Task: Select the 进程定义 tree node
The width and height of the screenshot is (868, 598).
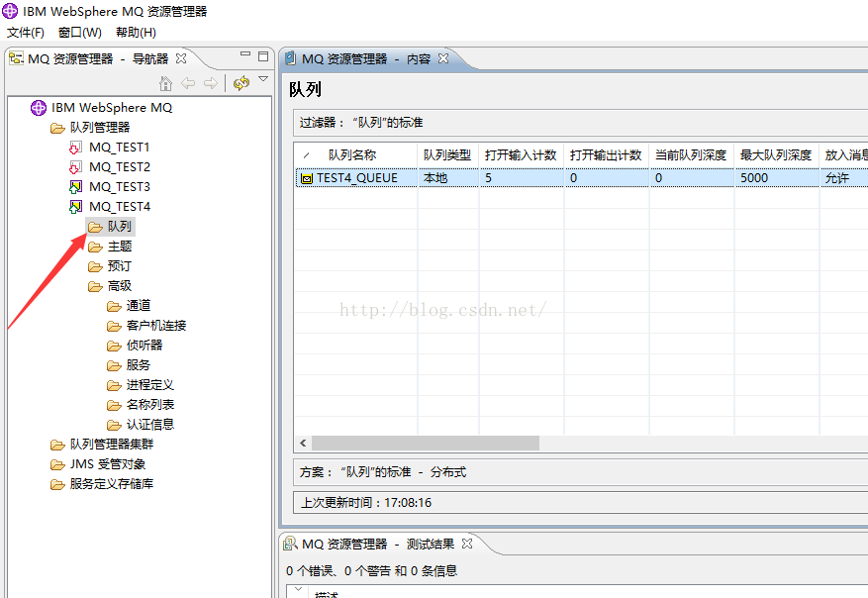Action: [150, 385]
